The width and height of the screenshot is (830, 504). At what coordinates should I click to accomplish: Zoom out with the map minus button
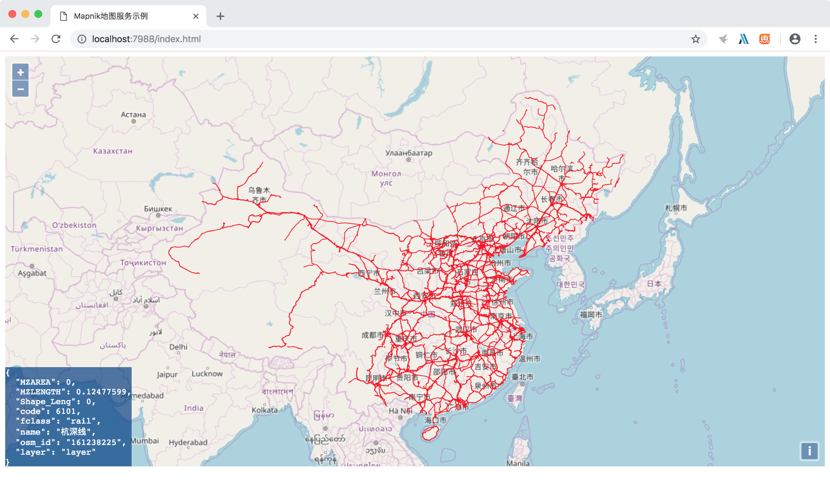(x=20, y=89)
